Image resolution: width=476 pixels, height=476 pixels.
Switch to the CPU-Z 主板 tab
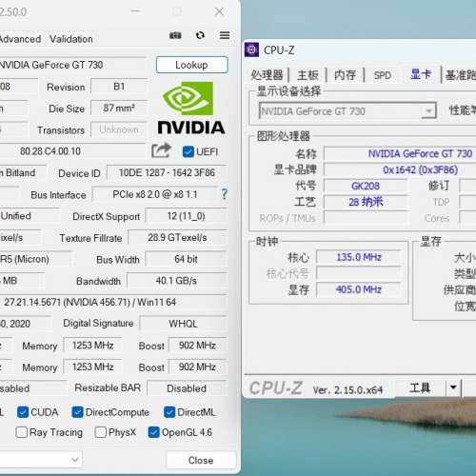(x=307, y=75)
